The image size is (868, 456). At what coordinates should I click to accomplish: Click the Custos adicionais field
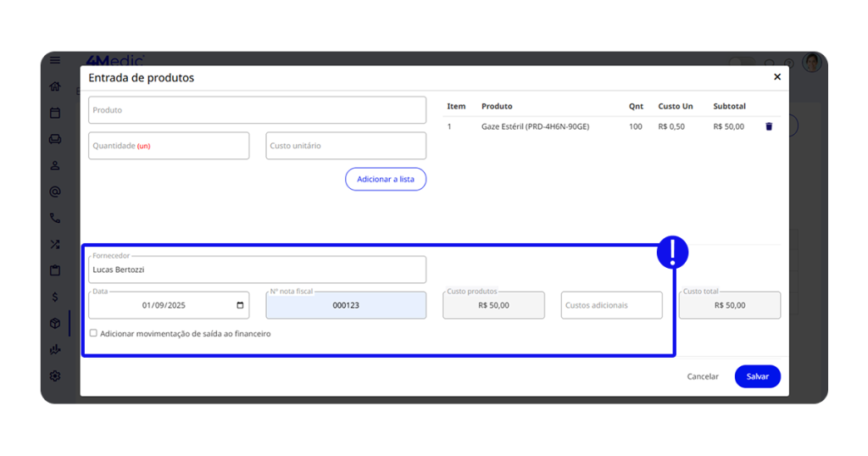coord(611,305)
